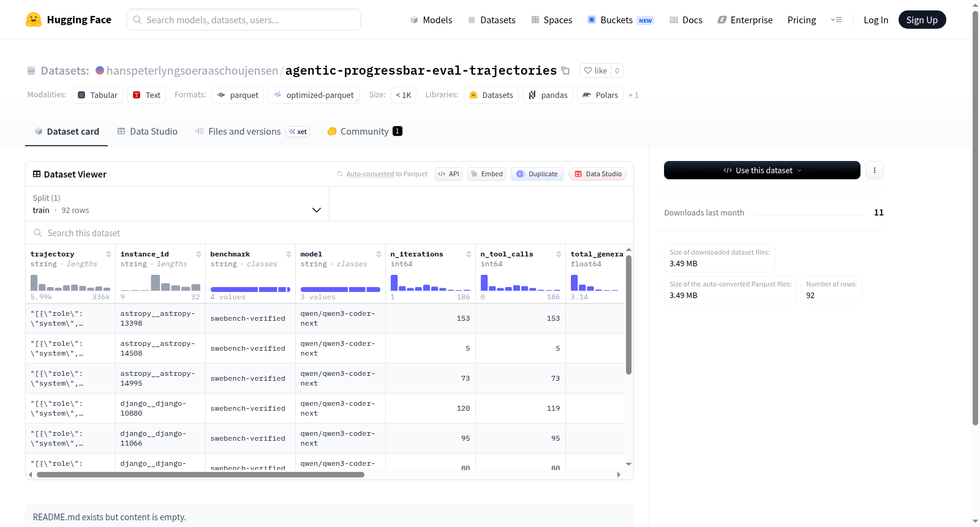Viewport: 980px width, 527px height.
Task: Click the Dataset Viewer table icon
Action: pyautogui.click(x=37, y=174)
